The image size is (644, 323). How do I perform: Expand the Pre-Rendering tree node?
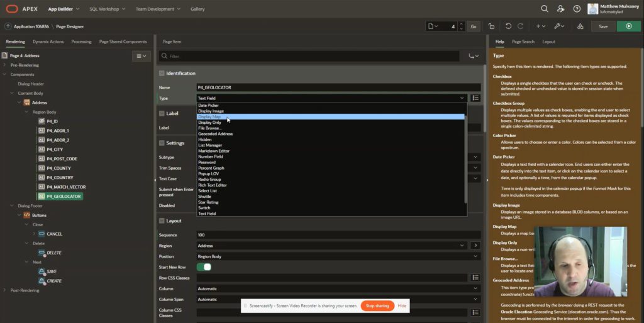pyautogui.click(x=4, y=65)
